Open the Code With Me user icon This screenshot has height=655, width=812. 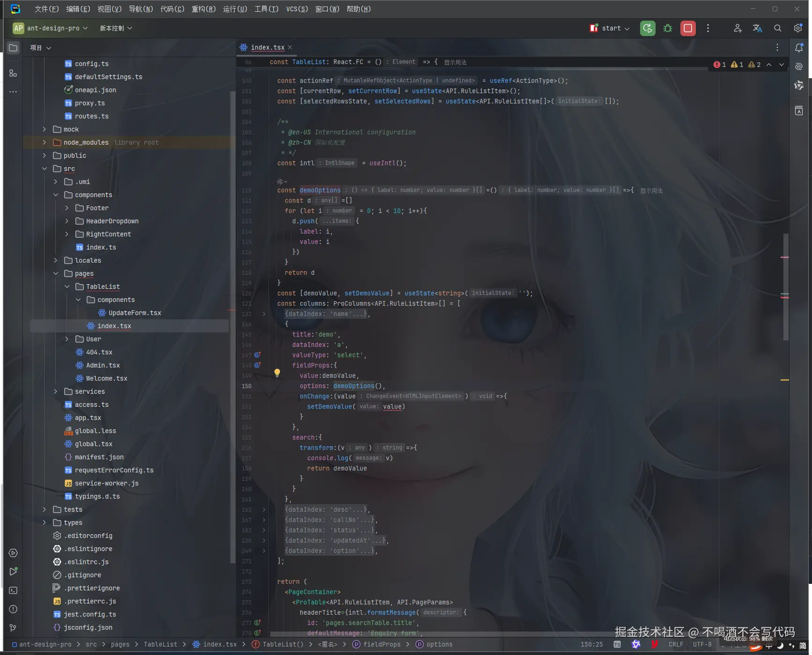738,28
